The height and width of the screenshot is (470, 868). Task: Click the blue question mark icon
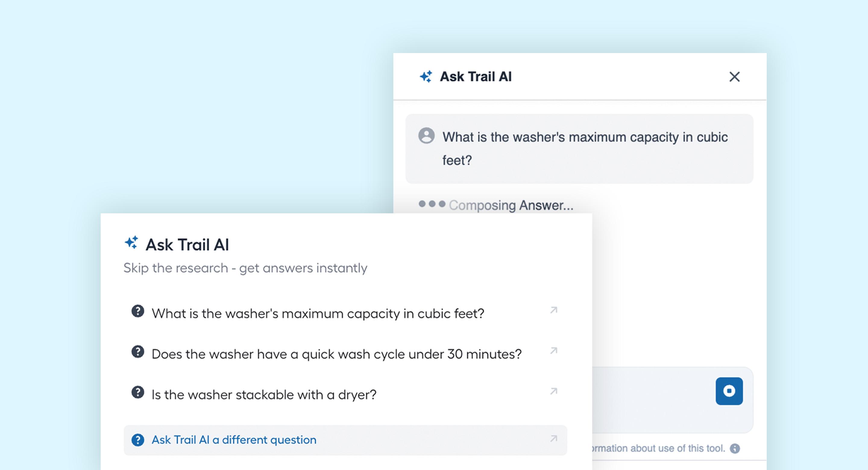(137, 440)
